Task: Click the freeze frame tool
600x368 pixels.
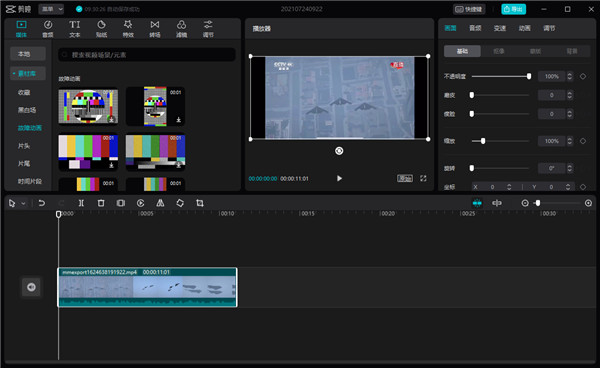Action: [121, 203]
